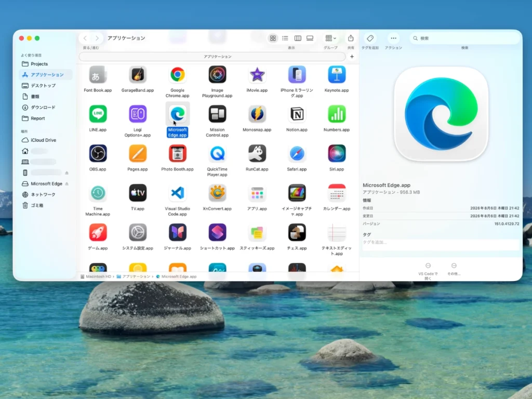Select Image Playground.app icon
This screenshot has height=399, width=532.
click(217, 75)
